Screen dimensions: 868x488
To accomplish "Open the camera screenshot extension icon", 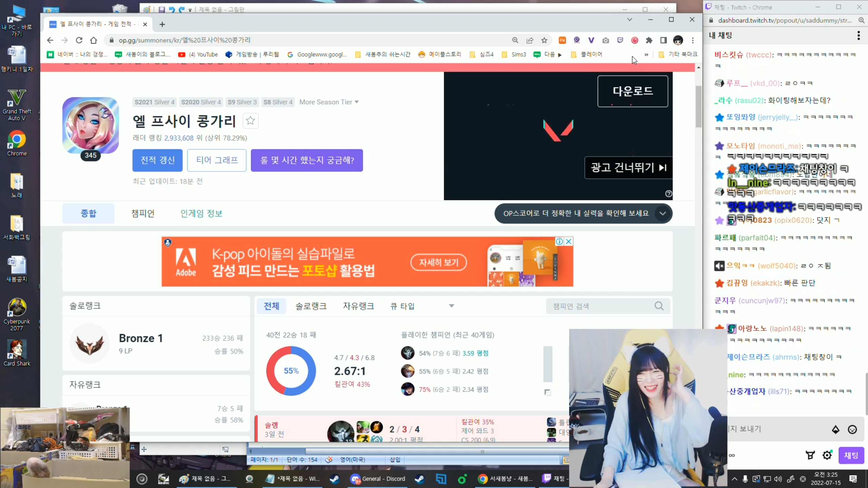I will (x=606, y=40).
